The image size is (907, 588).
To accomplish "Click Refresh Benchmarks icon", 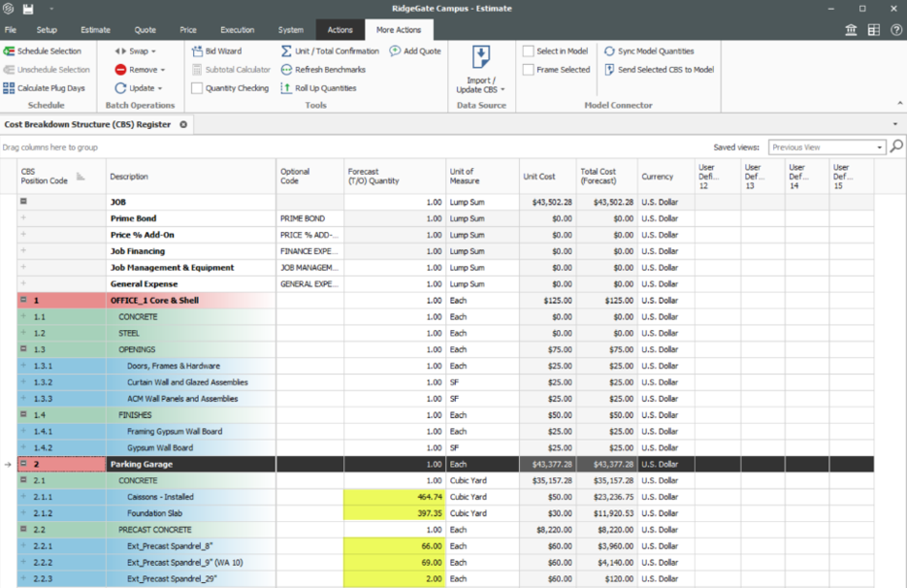I will [x=286, y=70].
